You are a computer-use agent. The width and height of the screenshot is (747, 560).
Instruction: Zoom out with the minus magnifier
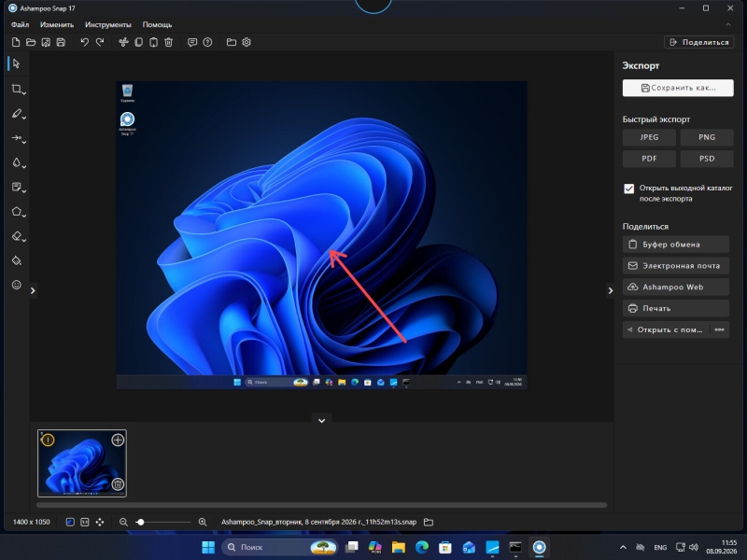(x=123, y=522)
